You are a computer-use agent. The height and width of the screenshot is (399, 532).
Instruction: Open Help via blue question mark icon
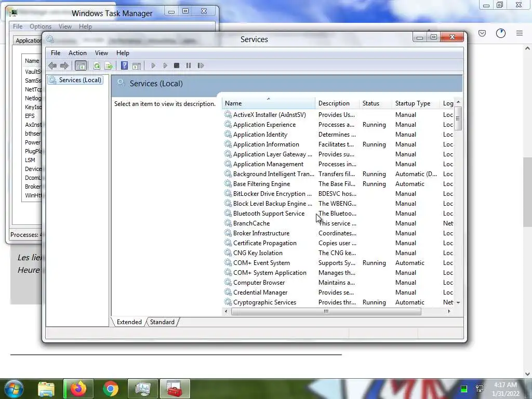click(x=125, y=65)
